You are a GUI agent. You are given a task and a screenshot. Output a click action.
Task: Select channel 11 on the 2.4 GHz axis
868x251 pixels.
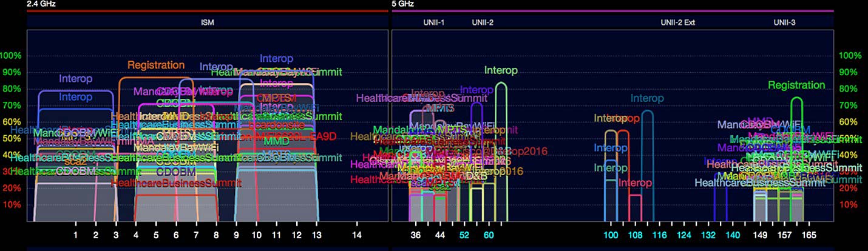coord(276,234)
